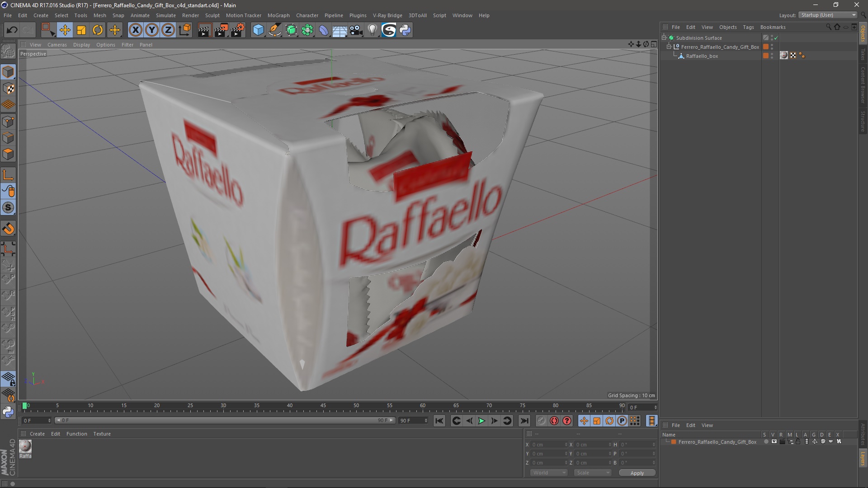Viewport: 868px width, 488px height.
Task: Toggle Subdivision Surface enable checkmark
Action: (776, 38)
